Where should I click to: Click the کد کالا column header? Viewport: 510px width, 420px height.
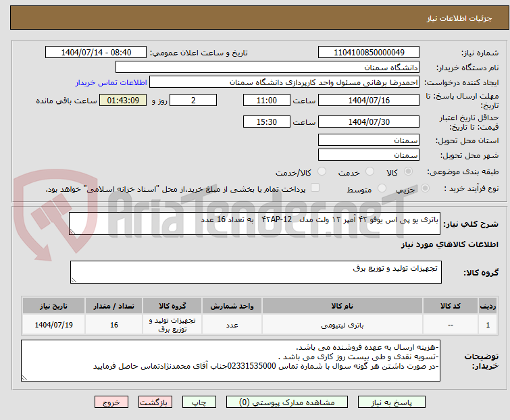[x=450, y=306]
